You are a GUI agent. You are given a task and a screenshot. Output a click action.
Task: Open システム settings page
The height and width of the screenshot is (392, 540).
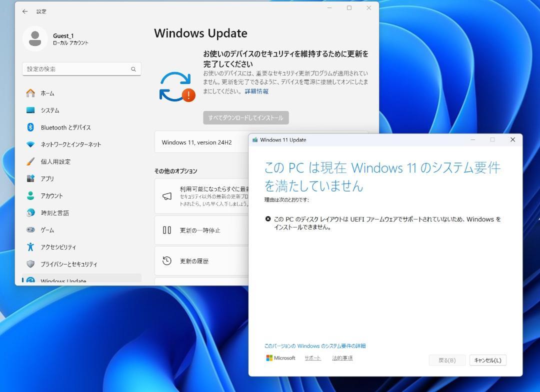(x=81, y=110)
